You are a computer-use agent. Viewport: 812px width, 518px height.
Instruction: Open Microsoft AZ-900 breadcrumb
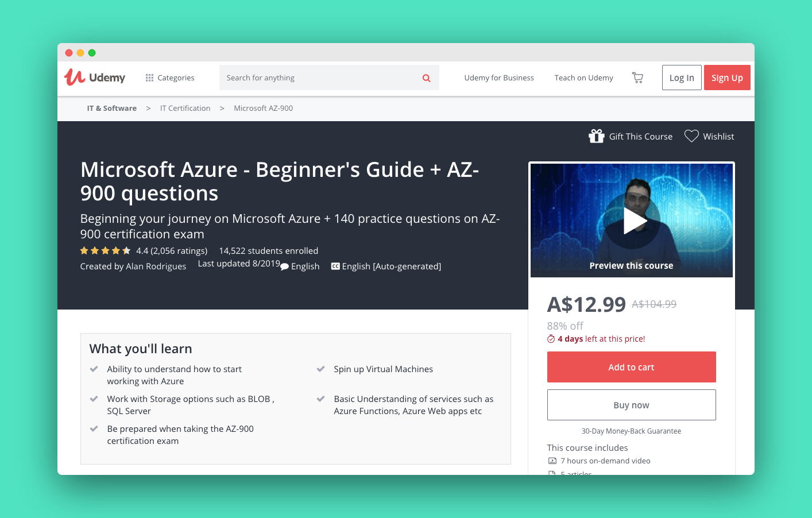tap(264, 108)
